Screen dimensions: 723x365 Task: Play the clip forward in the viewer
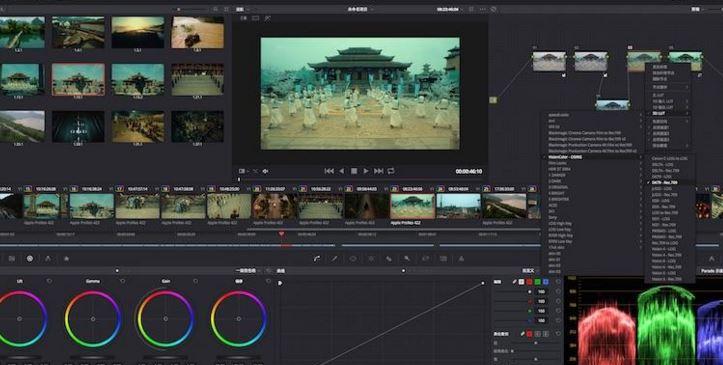(366, 171)
